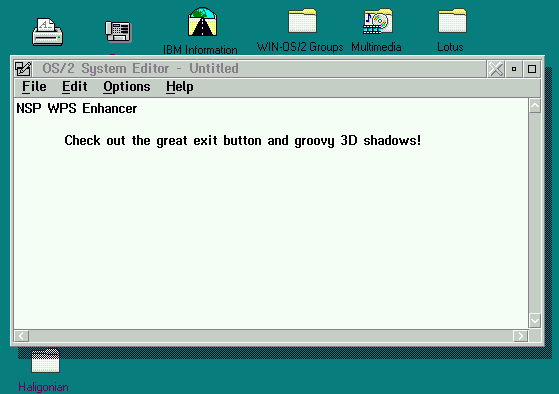Select the fax machine desktop icon

tap(118, 31)
